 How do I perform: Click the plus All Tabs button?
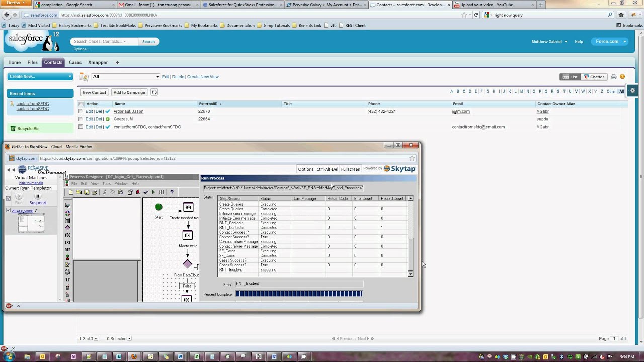click(117, 62)
